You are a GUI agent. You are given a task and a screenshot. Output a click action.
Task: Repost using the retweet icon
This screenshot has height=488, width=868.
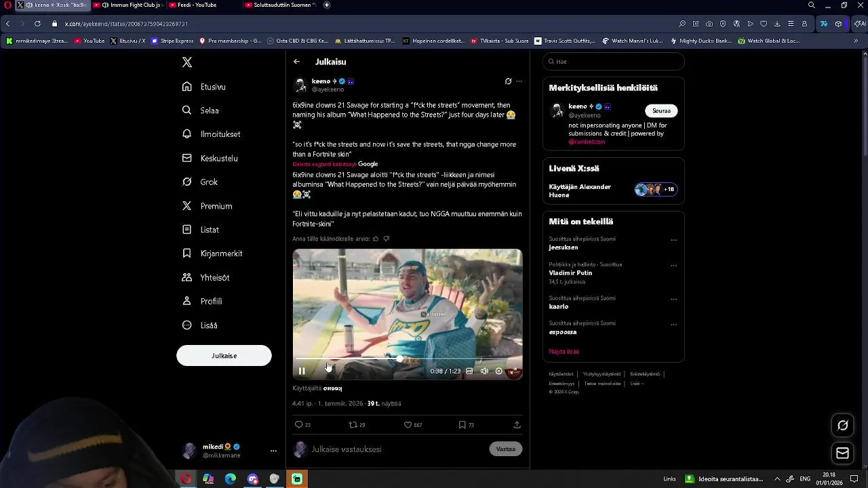(x=353, y=425)
